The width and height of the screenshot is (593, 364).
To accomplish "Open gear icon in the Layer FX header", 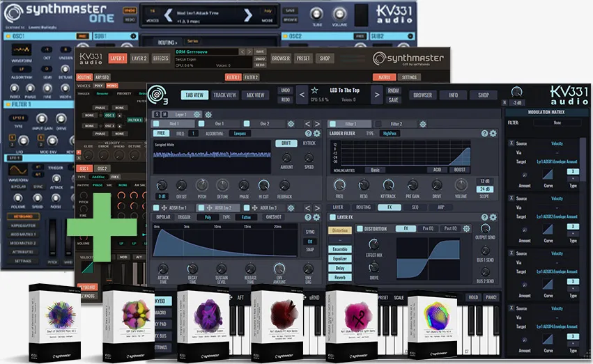I will pos(493,217).
